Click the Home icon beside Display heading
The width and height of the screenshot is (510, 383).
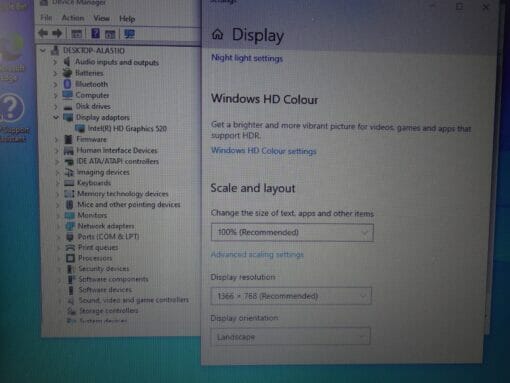click(x=218, y=34)
